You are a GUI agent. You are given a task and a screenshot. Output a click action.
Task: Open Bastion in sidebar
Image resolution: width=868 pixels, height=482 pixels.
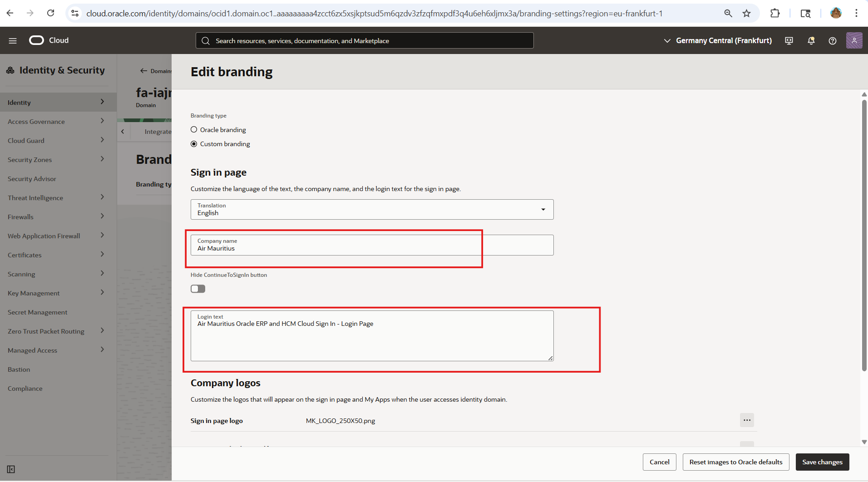click(x=19, y=369)
